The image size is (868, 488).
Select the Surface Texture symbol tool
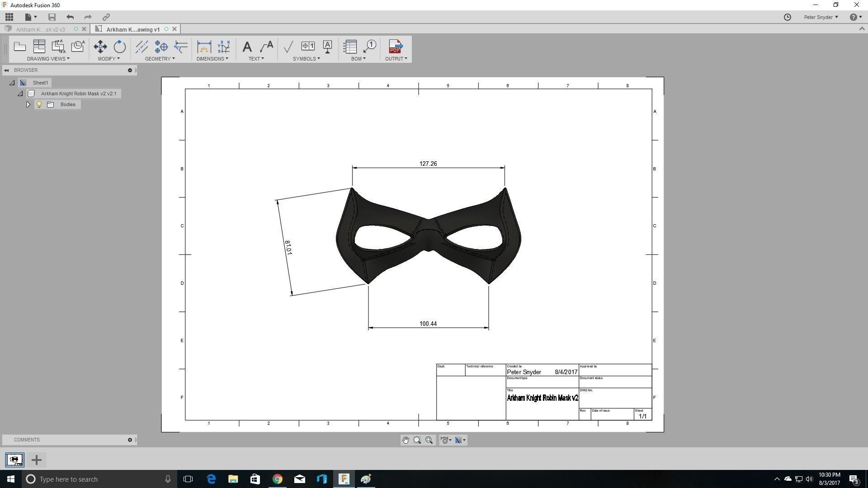288,47
